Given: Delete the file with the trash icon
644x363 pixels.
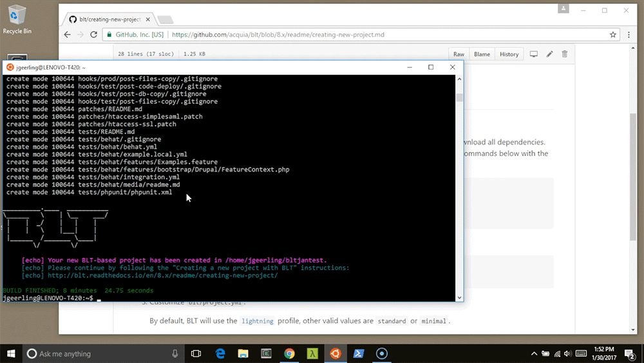Looking at the screenshot, I should [x=565, y=54].
